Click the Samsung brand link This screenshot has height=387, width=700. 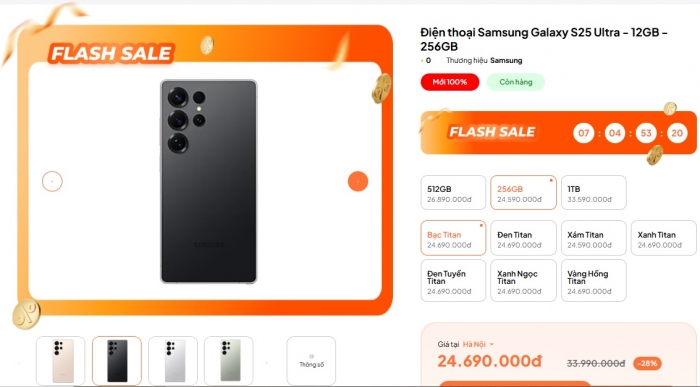[x=506, y=60]
